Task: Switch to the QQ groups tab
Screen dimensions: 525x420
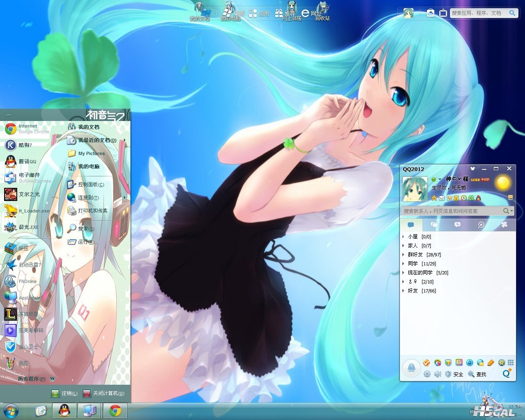Action: click(434, 225)
